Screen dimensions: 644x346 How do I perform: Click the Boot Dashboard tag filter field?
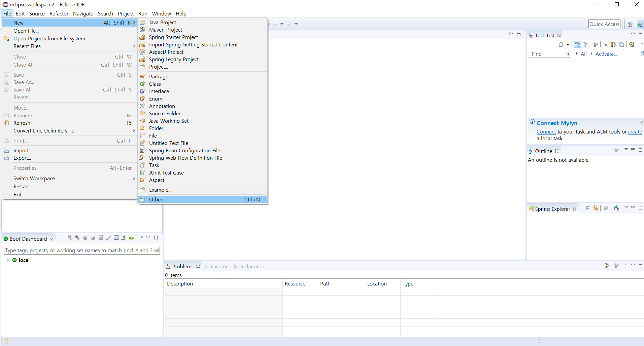[82, 251]
